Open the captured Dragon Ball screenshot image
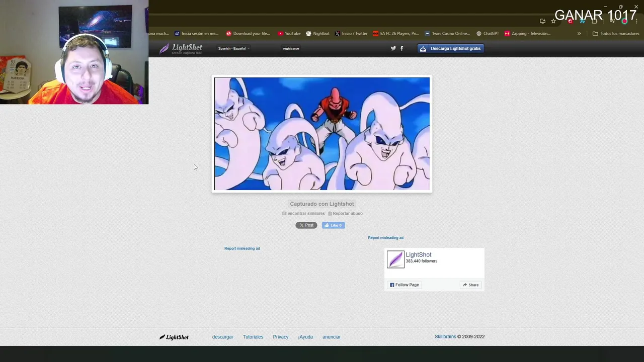Viewport: 644px width, 362px height. point(322,134)
